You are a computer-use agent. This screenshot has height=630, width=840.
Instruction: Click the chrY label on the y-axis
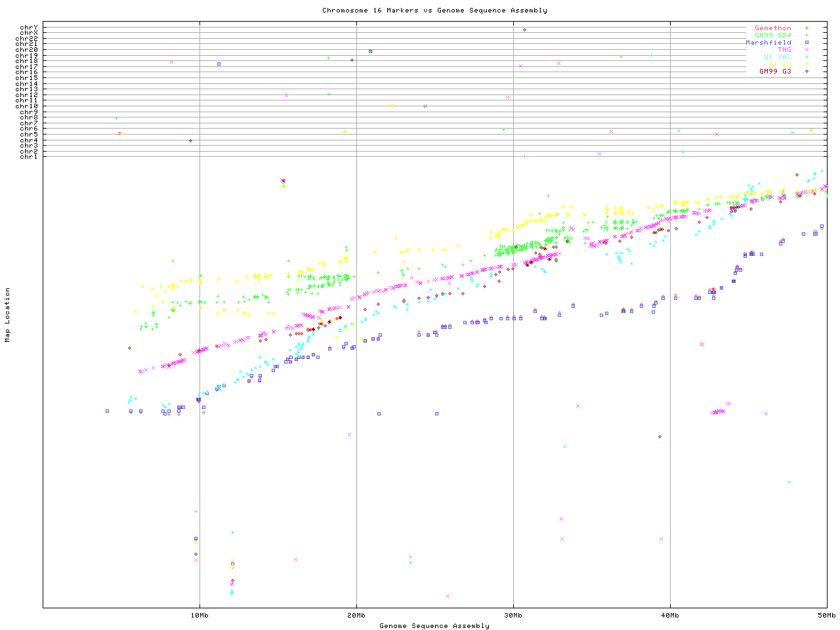(x=29, y=28)
